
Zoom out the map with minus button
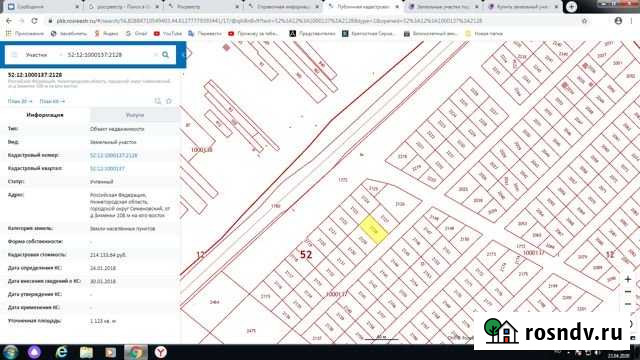[628, 291]
